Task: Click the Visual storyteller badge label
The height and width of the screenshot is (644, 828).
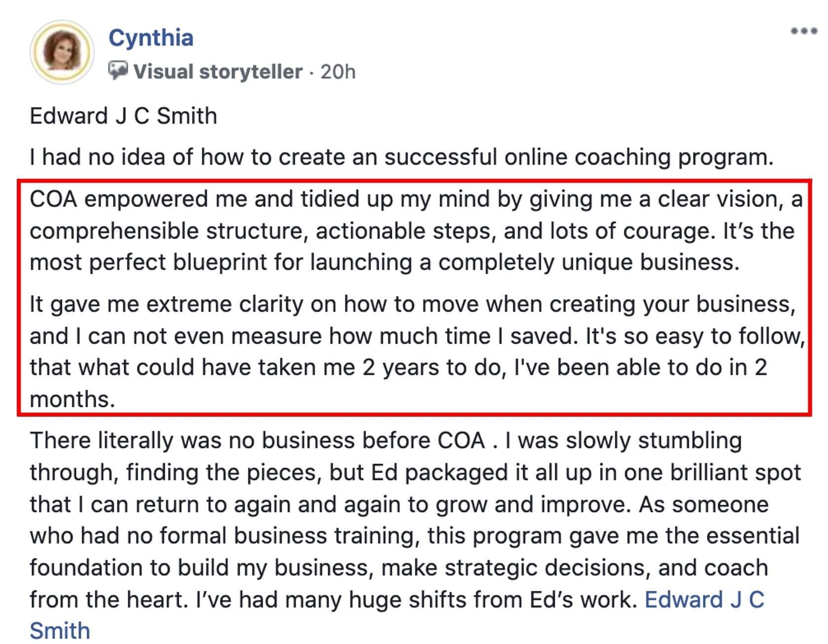Action: click(x=218, y=72)
